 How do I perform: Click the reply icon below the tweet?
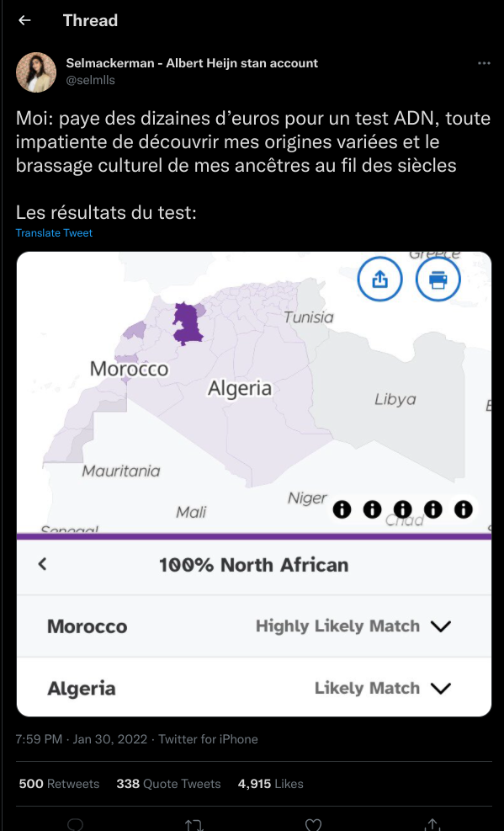[76, 824]
